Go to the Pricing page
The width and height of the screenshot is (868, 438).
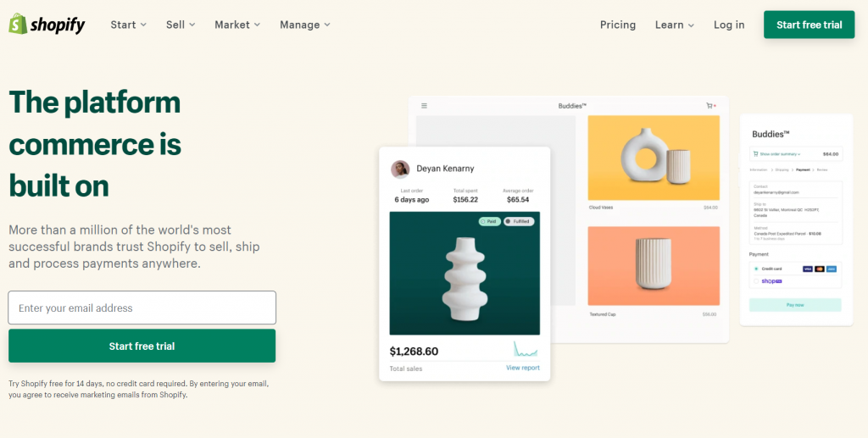(x=618, y=25)
